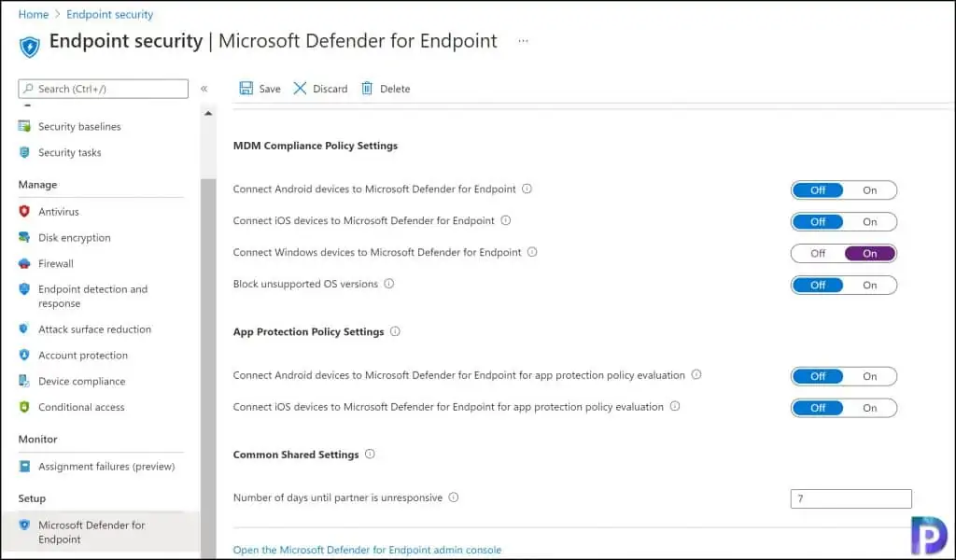Open Security baselines in sidebar
Viewport: 956px width, 560px height.
point(79,126)
